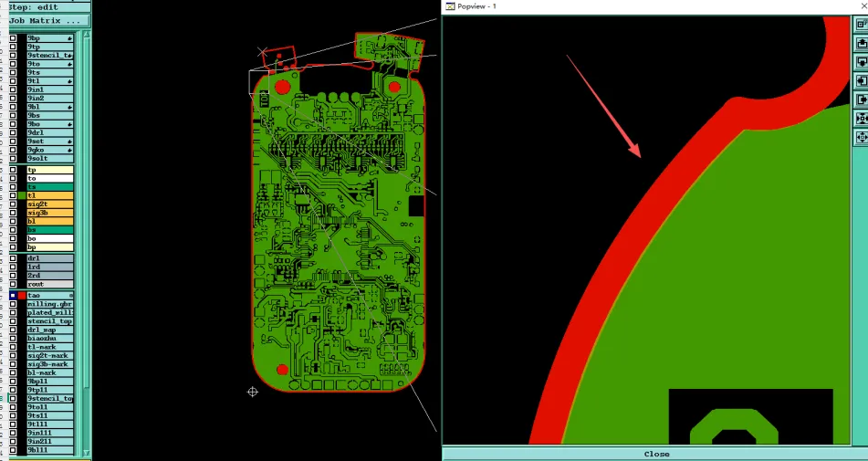Select layer name bo
The width and height of the screenshot is (868, 461).
(50, 238)
